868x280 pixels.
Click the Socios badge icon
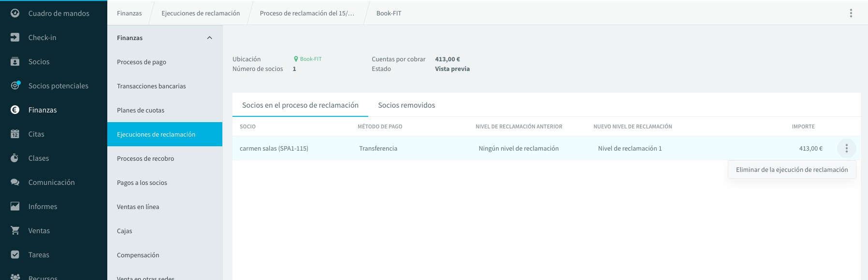coord(15,61)
